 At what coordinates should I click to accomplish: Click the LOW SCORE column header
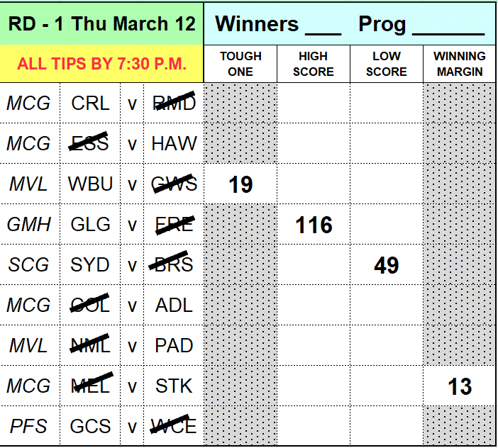(x=387, y=64)
